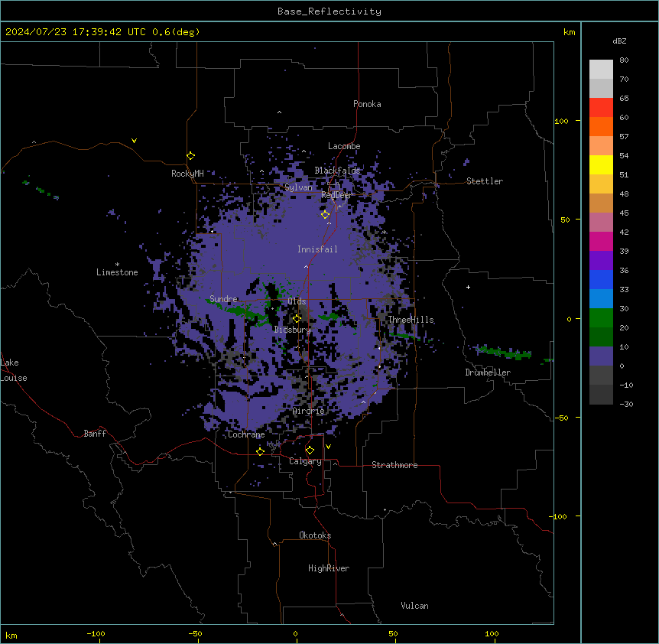Click the -100 tick label on horizontal axis
This screenshot has height=644, width=659.
click(96, 633)
